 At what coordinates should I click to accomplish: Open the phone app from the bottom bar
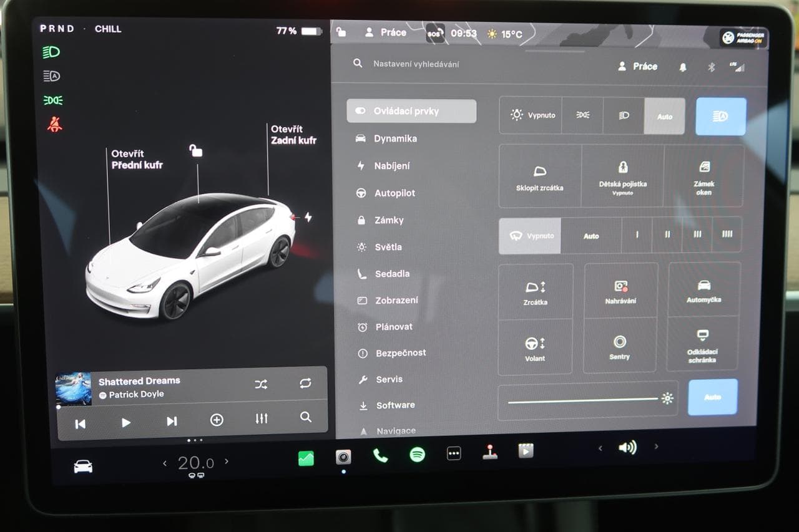[381, 456]
